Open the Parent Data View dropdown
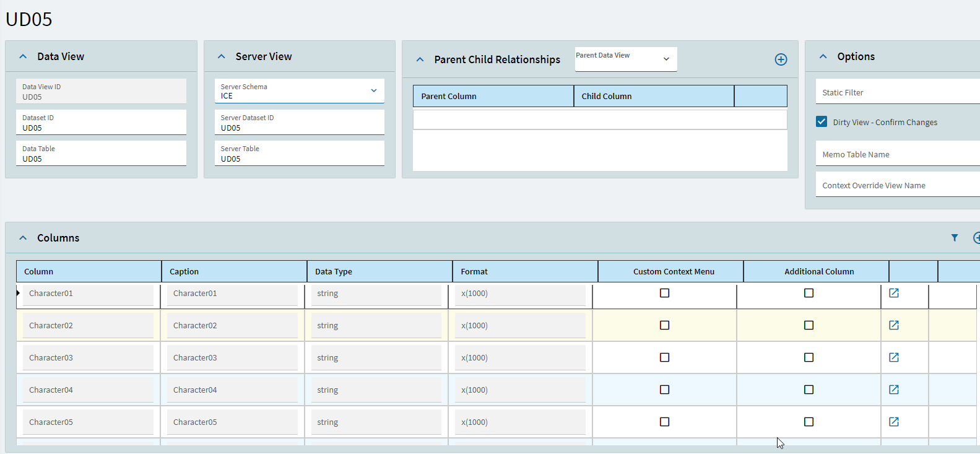This screenshot has width=980, height=454. point(666,59)
